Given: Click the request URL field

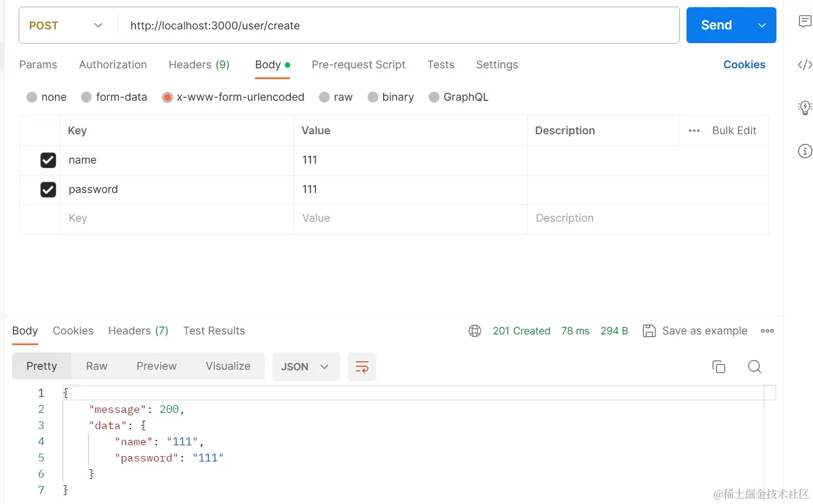Looking at the screenshot, I should pos(398,25).
